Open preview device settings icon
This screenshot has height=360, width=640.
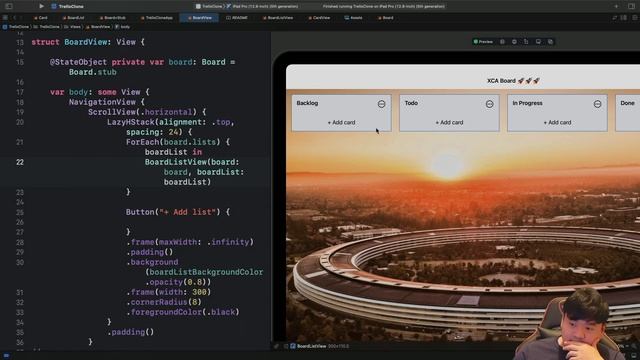point(526,42)
